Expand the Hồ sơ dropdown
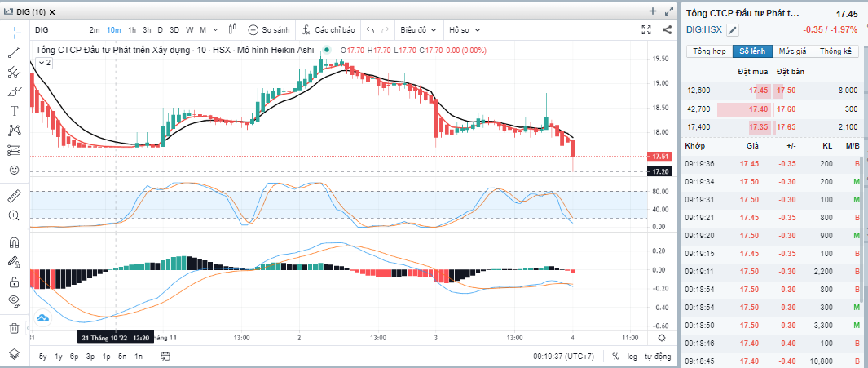The width and height of the screenshot is (868, 368). click(x=465, y=30)
